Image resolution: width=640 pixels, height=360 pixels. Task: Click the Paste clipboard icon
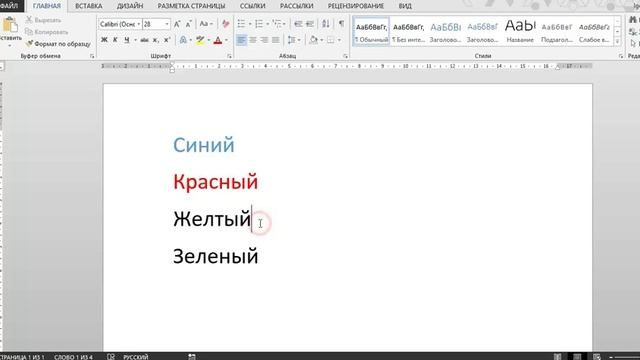click(10, 25)
